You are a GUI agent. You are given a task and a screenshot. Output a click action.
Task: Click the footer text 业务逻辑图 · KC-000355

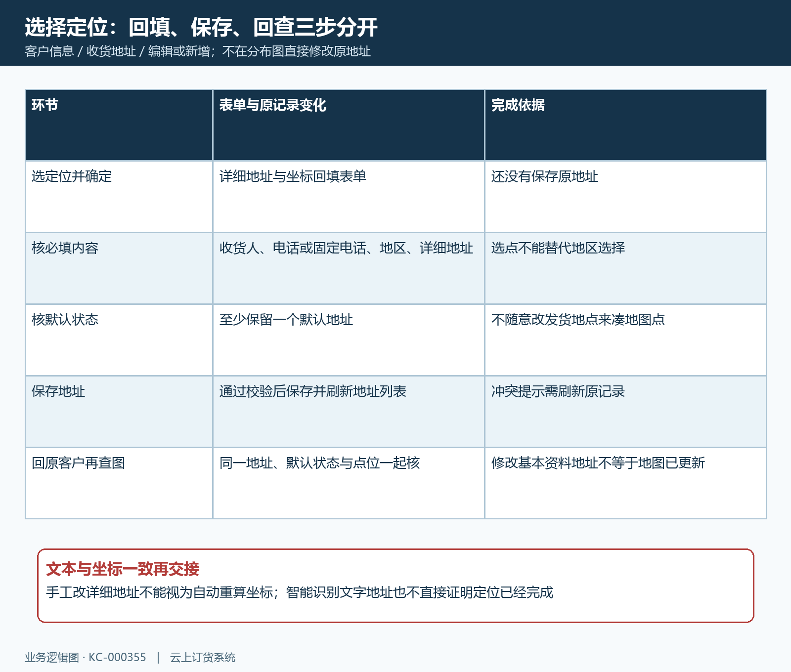point(86,658)
